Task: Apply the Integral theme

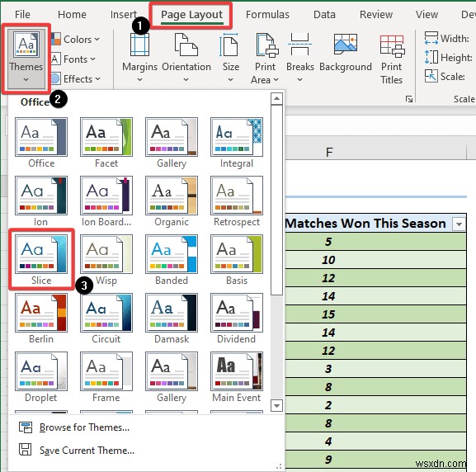Action: tap(237, 143)
